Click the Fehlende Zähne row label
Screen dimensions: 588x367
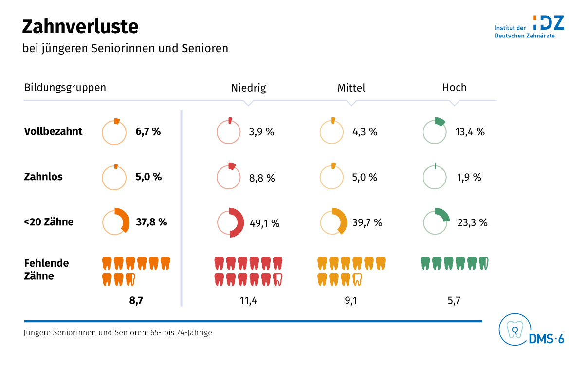click(46, 269)
